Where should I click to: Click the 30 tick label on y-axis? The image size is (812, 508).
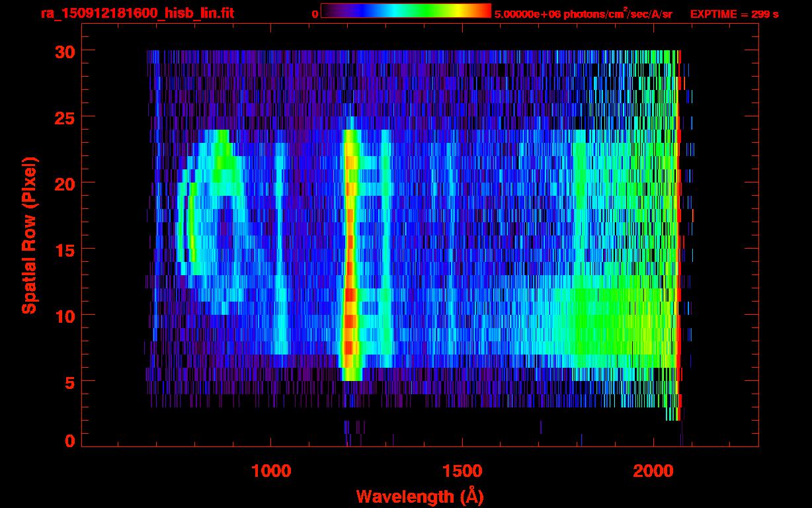(x=63, y=51)
